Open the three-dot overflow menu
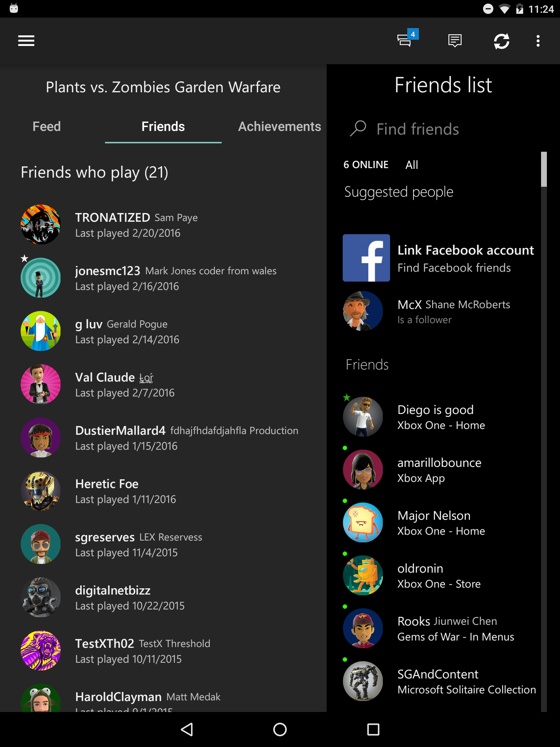Image resolution: width=560 pixels, height=747 pixels. [x=538, y=41]
